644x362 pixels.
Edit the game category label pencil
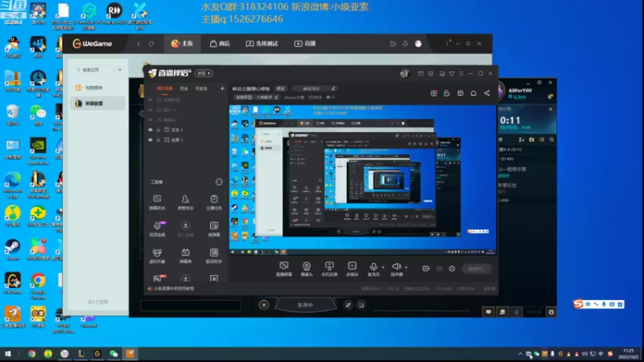click(x=276, y=97)
